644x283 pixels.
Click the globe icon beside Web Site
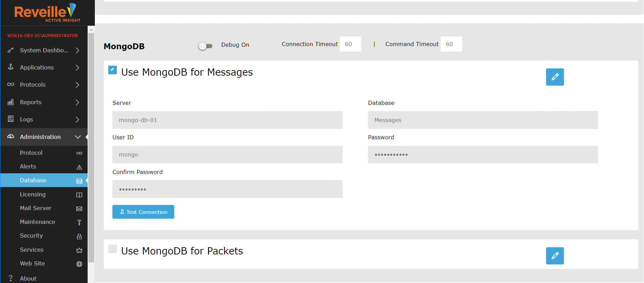click(x=79, y=264)
